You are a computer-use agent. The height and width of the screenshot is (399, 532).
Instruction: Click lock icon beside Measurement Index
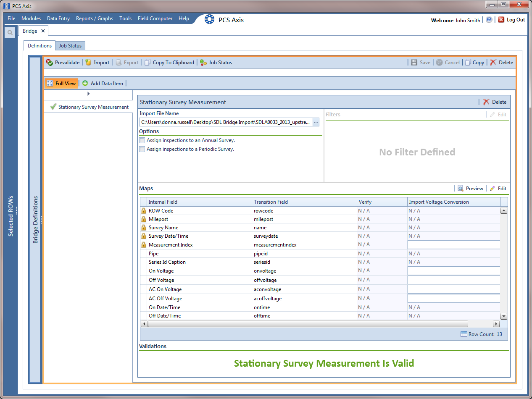143,244
